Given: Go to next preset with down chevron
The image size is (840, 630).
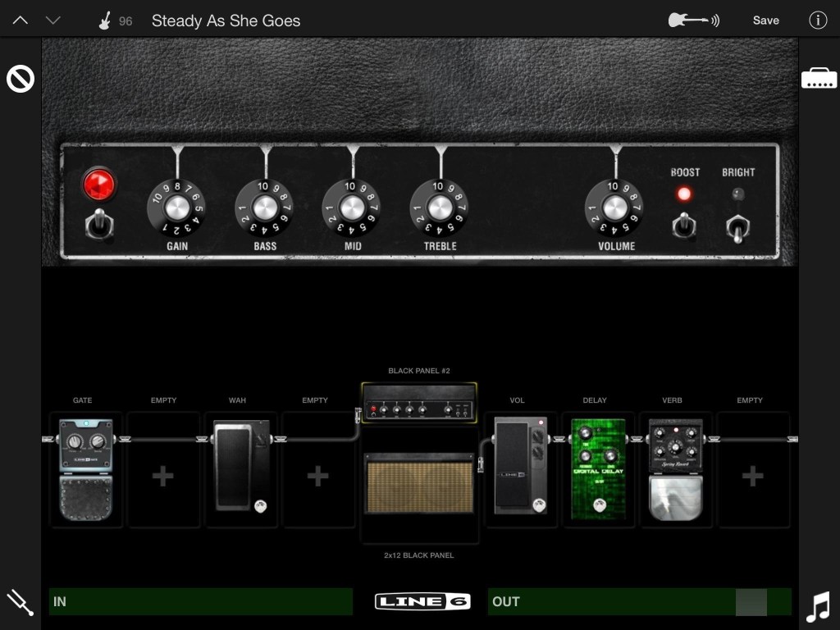Looking at the screenshot, I should pos(53,21).
